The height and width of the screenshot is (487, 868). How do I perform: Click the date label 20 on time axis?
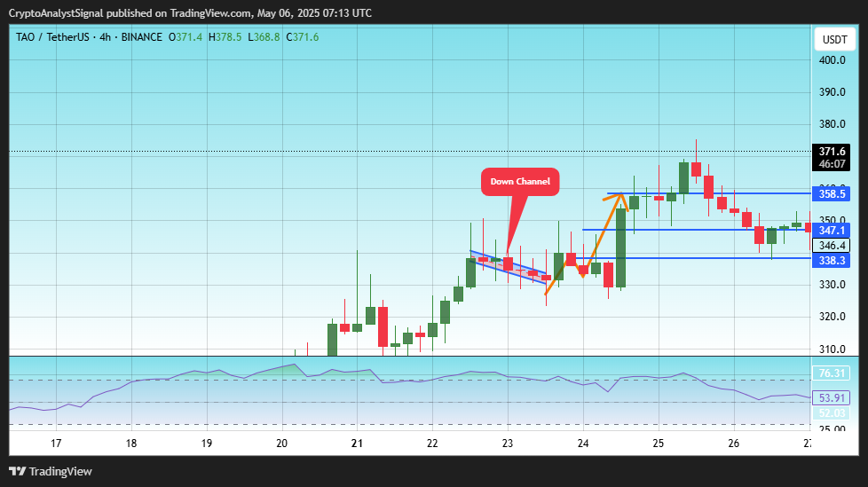point(281,444)
